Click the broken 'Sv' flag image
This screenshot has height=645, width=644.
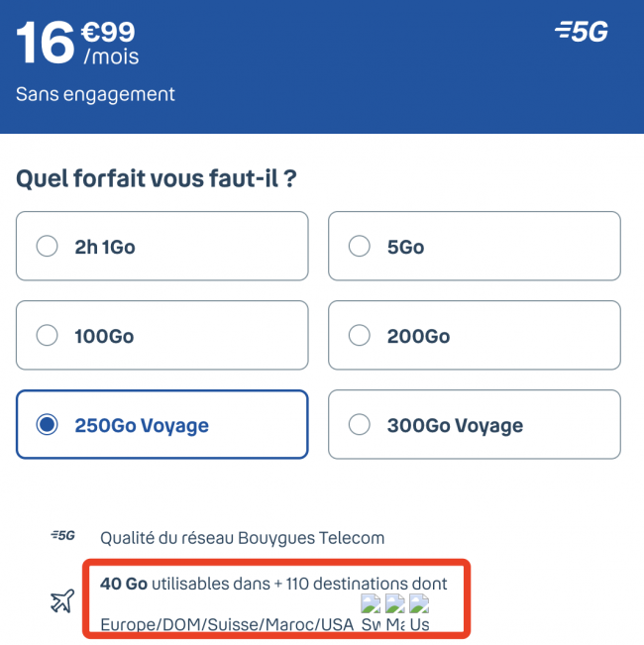tap(371, 614)
